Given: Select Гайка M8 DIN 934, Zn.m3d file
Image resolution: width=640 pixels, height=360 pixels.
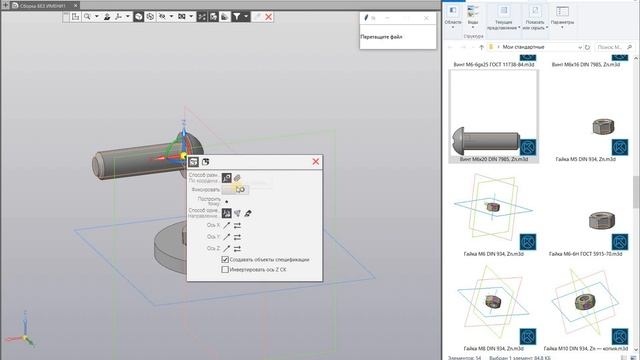Looking at the screenshot, I should (494, 308).
